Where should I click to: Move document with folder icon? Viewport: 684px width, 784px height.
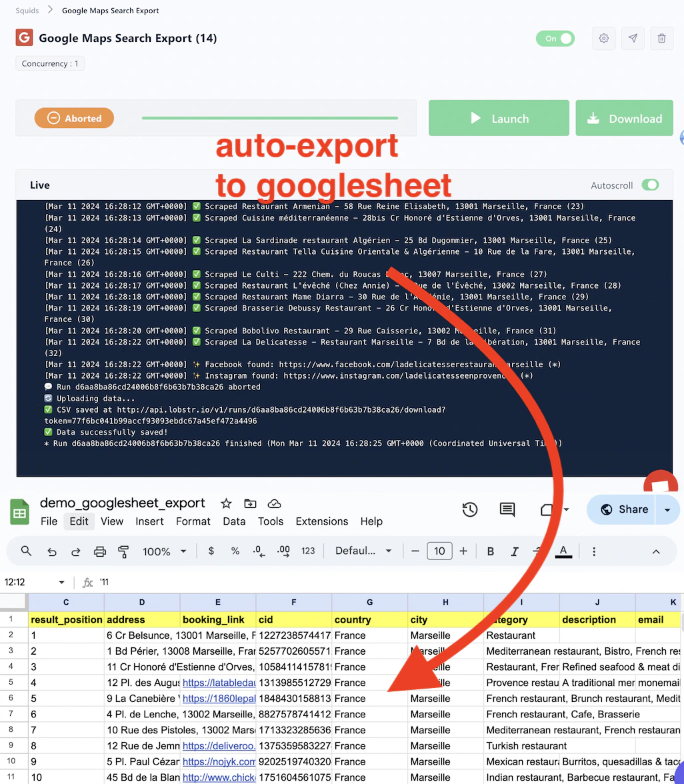(x=250, y=503)
